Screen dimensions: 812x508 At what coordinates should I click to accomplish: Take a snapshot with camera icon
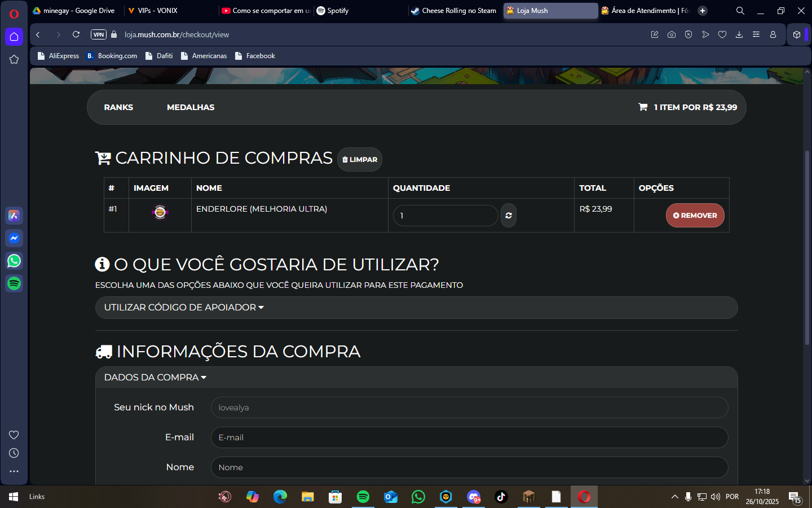[x=672, y=34]
